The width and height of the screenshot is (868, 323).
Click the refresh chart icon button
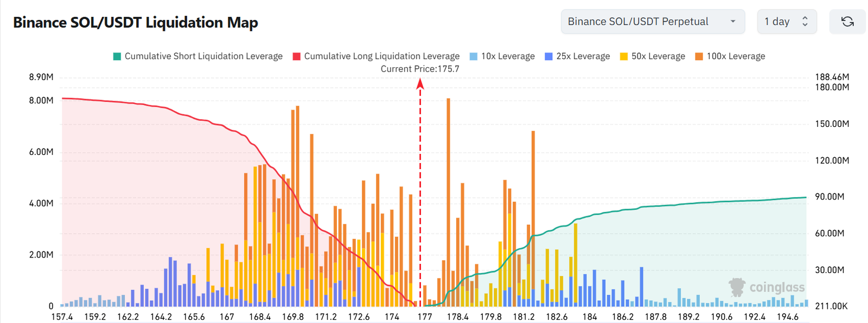tap(847, 22)
